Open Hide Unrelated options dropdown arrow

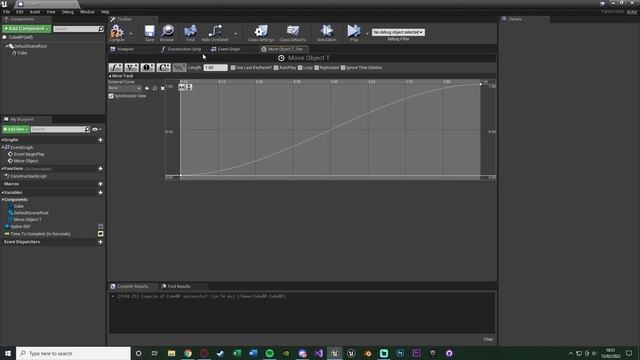(x=236, y=33)
